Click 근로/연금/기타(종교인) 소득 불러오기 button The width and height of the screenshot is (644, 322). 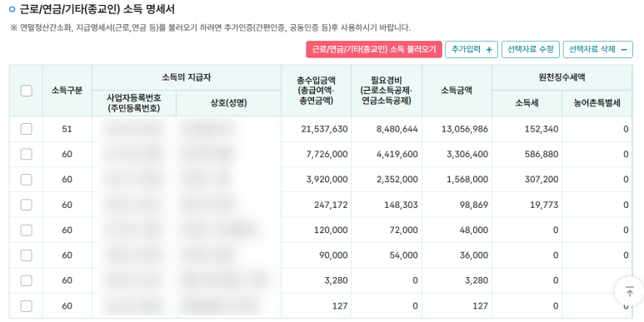point(374,49)
